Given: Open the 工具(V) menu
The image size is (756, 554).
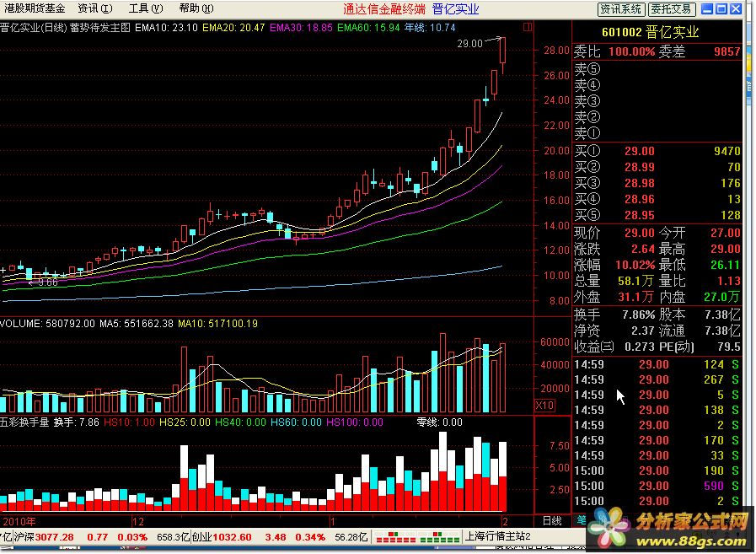Looking at the screenshot, I should [x=146, y=8].
